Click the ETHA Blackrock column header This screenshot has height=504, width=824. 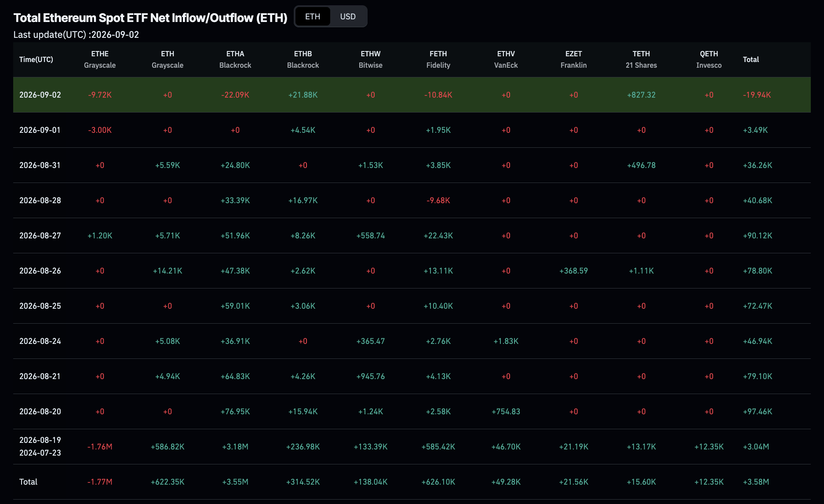pos(235,59)
